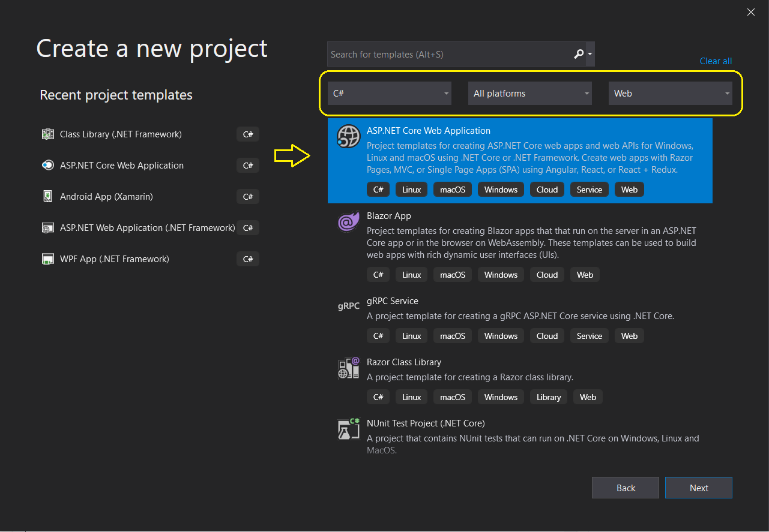Viewport: 769px width, 532px height.
Task: Click Service tag on ASP.NET Core Web Application
Action: 590,190
